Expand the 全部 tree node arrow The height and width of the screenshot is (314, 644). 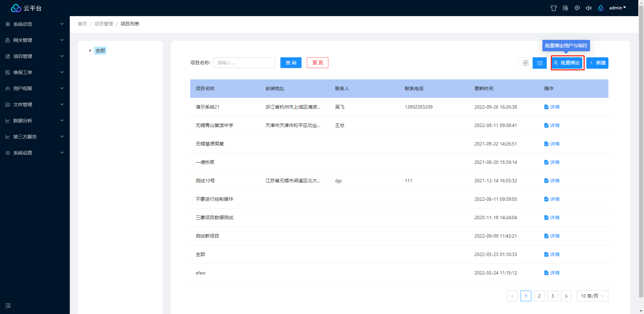pyautogui.click(x=90, y=51)
